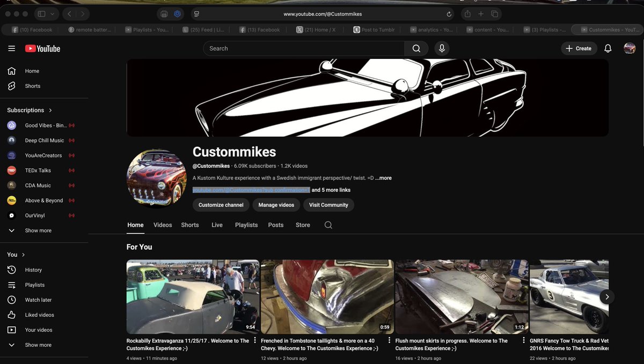Image resolution: width=644 pixels, height=364 pixels.
Task: Open GNRS Fancy Tow Truck video title
Action: (569, 344)
